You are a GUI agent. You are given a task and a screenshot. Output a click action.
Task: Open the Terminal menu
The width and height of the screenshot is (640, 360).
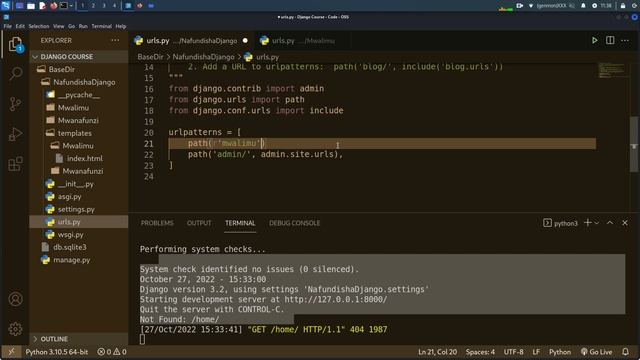[102, 26]
